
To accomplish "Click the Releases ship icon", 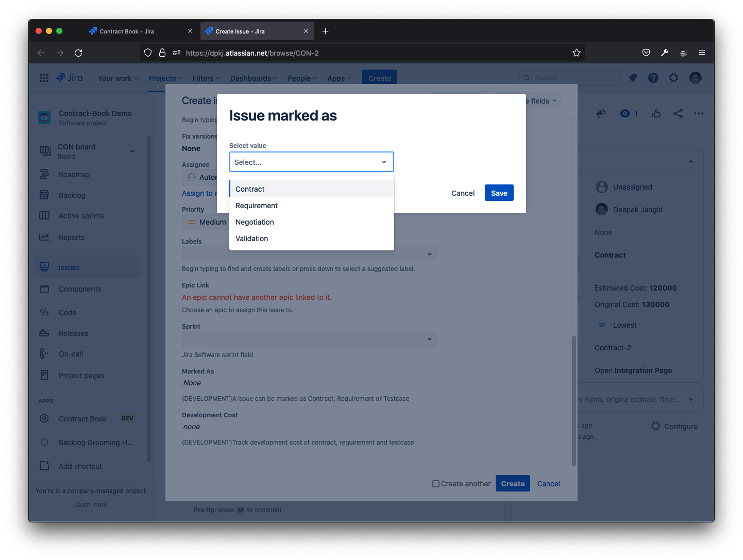I will (44, 333).
